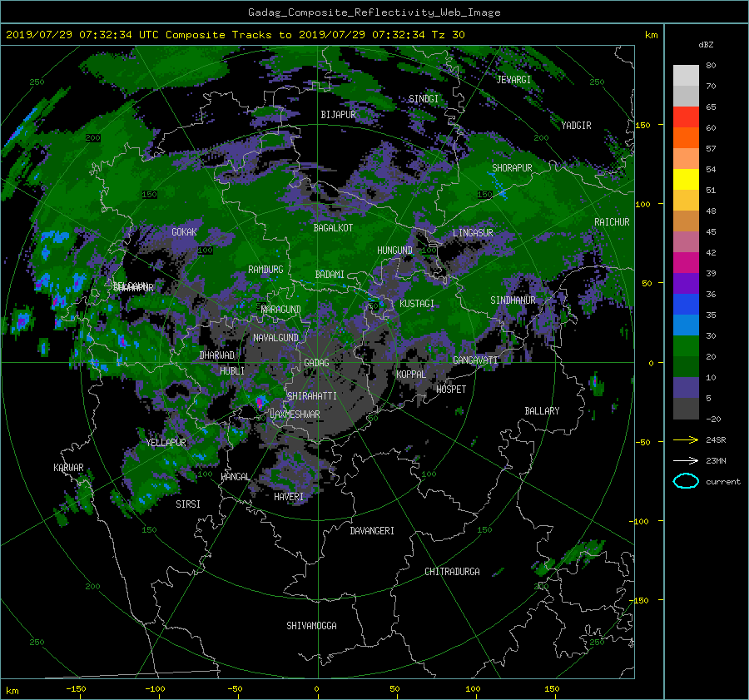Click the HOSPET city label
This screenshot has width=749, height=700.
(x=451, y=390)
